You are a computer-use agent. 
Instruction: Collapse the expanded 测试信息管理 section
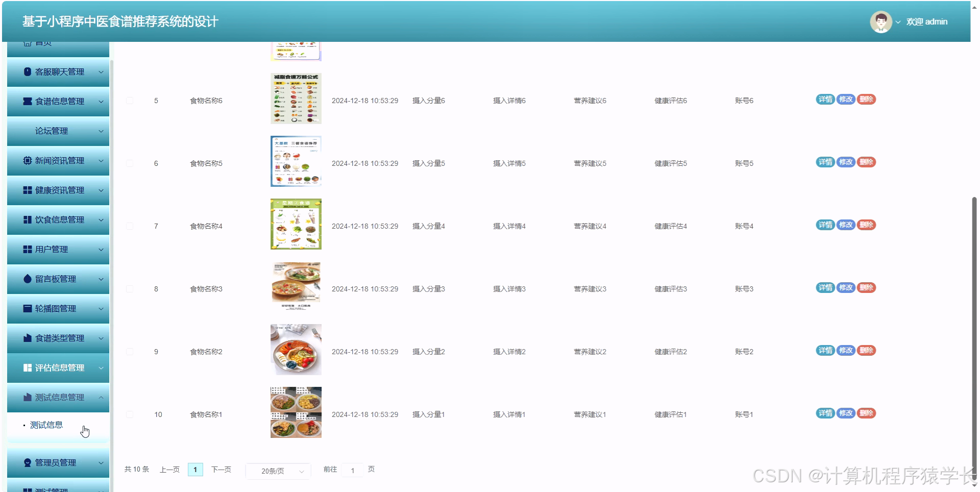(101, 398)
